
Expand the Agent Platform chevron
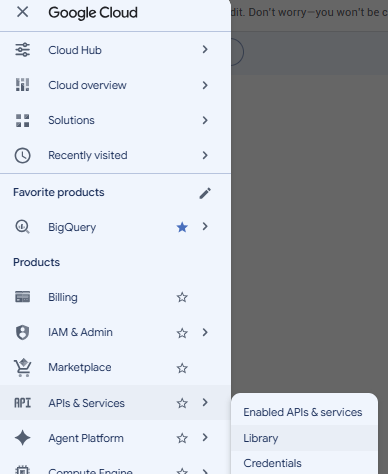[205, 437]
